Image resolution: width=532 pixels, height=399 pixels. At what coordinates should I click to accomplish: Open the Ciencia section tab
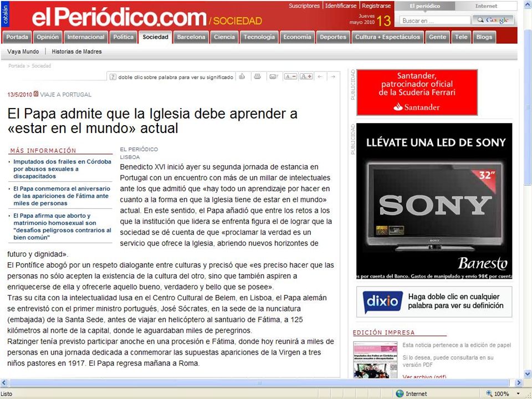pyautogui.click(x=224, y=37)
